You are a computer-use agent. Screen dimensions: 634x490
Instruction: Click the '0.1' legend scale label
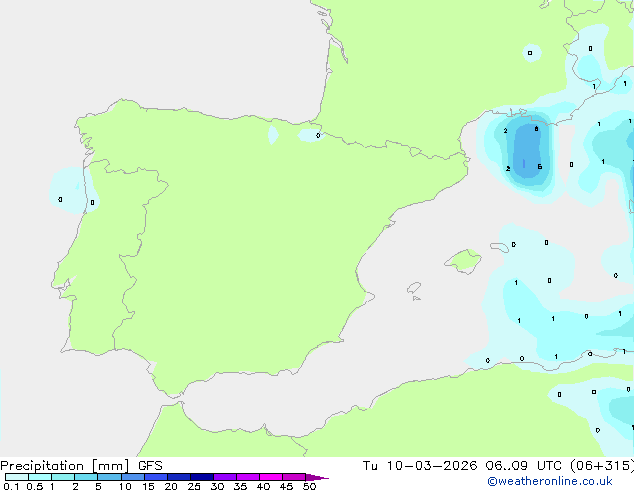(x=11, y=486)
